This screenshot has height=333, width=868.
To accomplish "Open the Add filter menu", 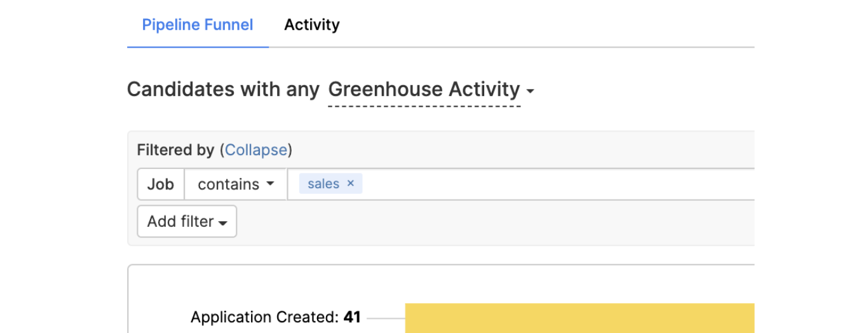I will click(x=187, y=221).
